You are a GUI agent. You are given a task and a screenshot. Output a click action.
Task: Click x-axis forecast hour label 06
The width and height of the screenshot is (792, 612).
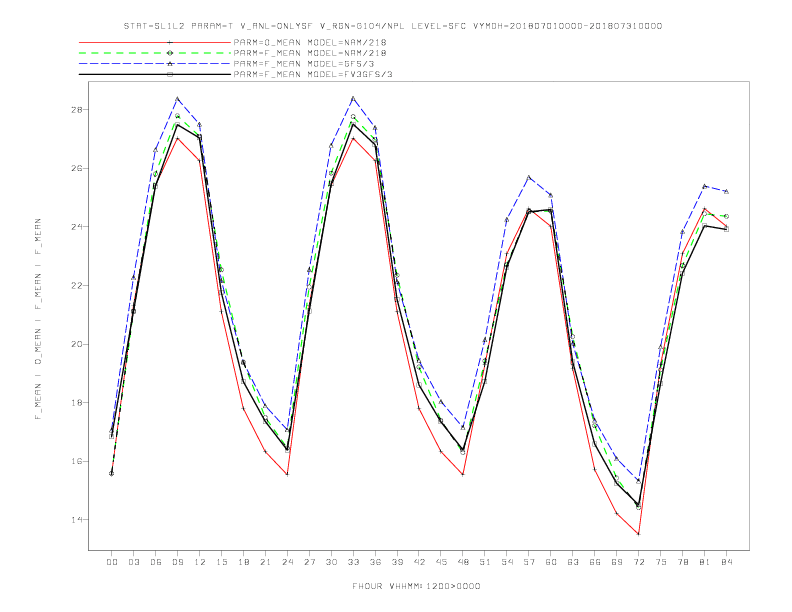click(156, 562)
